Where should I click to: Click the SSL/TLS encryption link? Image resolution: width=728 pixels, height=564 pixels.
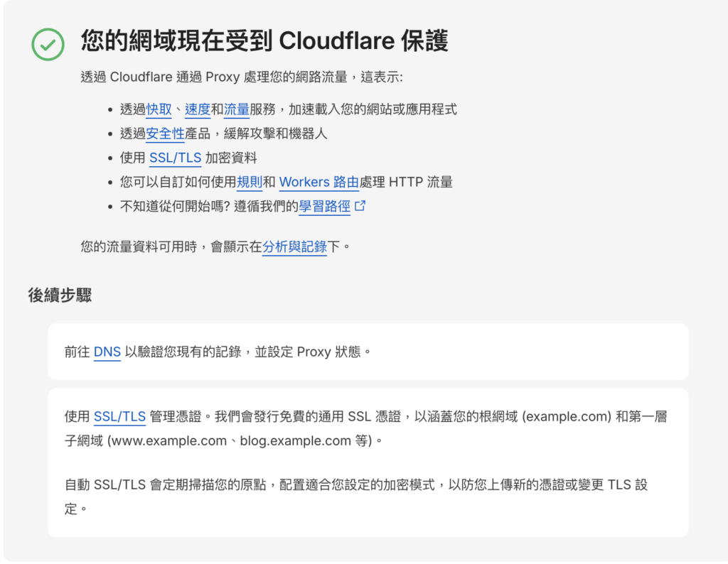click(175, 158)
